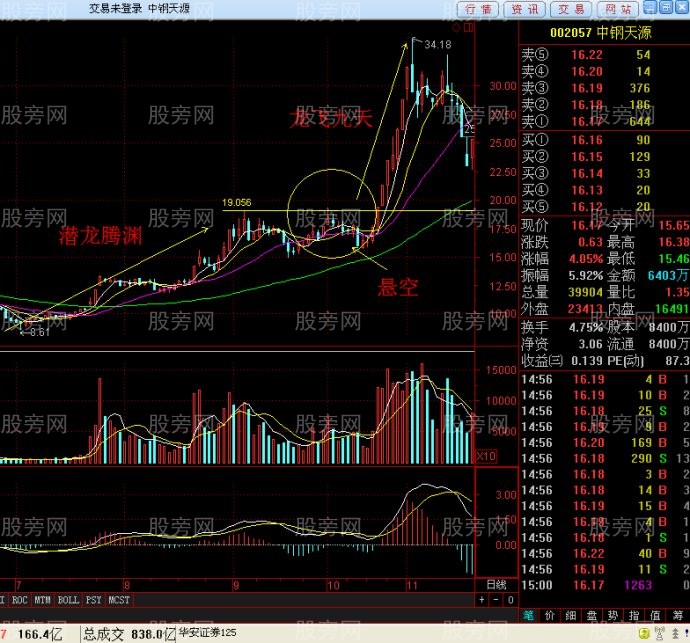Click sell level 卖⑤ price 16.22
Image resolution: width=690 pixels, height=643 pixels.
(x=587, y=55)
